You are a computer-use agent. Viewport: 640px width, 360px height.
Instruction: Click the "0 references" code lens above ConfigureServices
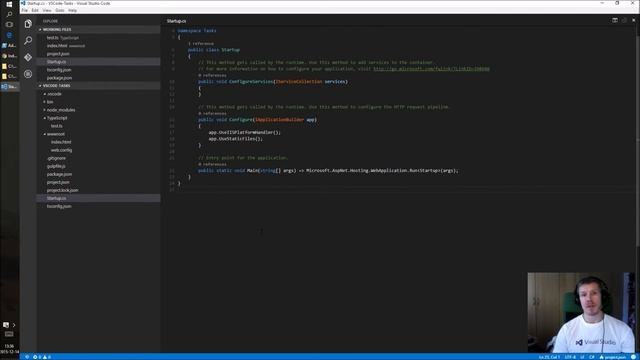pyautogui.click(x=212, y=75)
